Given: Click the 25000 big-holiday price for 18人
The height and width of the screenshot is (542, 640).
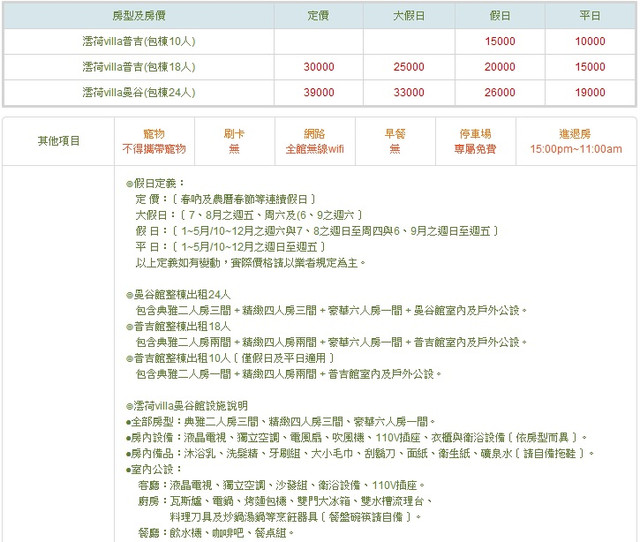Looking at the screenshot, I should coord(409,67).
